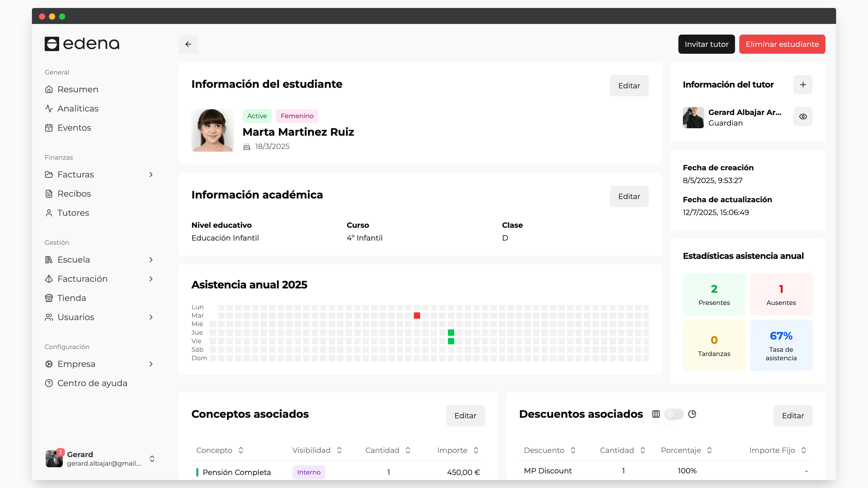
Task: Click the Analíticas activity icon
Action: 49,109
